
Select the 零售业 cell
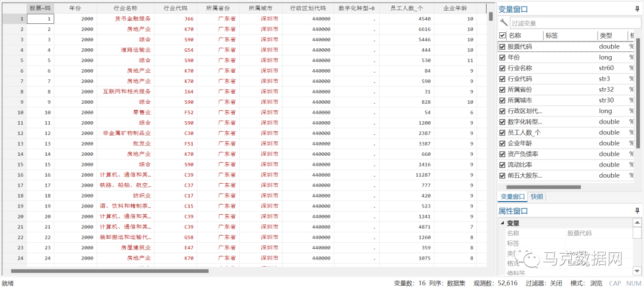[126, 113]
